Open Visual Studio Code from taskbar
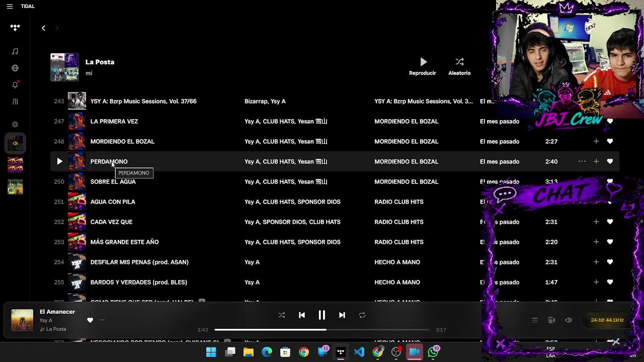The height and width of the screenshot is (362, 644). point(359,352)
